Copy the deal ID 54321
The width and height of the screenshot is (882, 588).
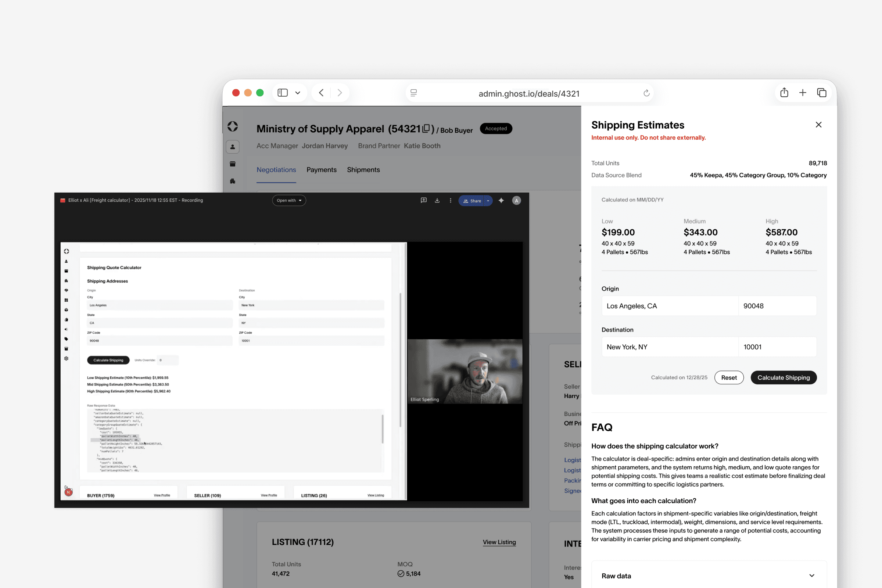(x=426, y=129)
